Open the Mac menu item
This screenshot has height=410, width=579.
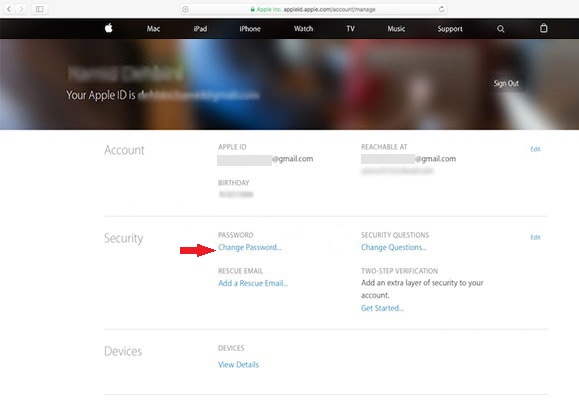coord(153,29)
